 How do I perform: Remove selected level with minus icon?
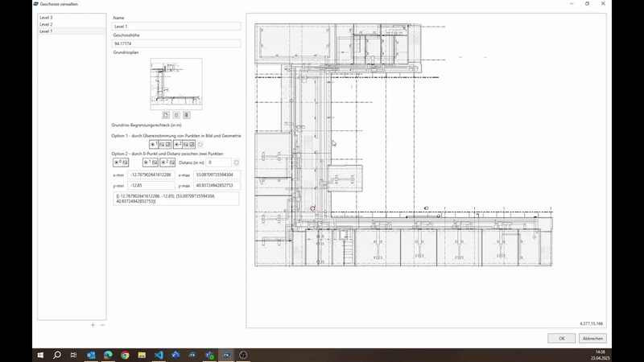tap(102, 325)
